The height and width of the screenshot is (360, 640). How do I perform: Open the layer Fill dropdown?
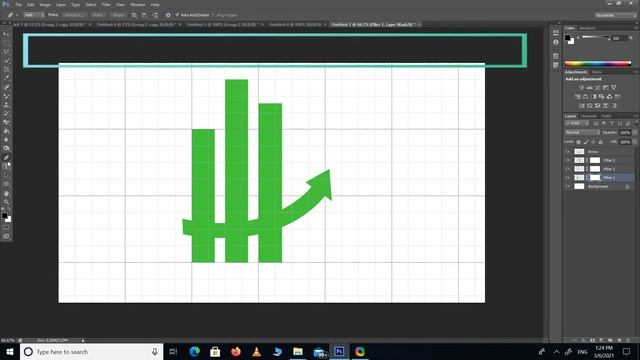[635, 142]
